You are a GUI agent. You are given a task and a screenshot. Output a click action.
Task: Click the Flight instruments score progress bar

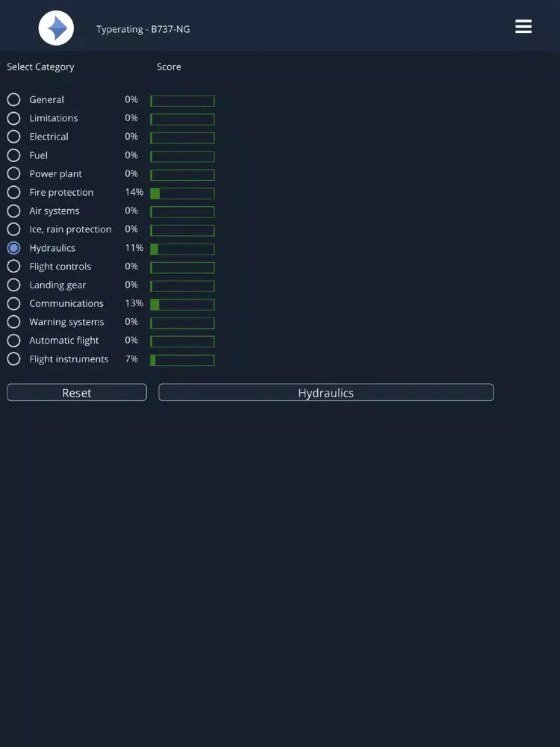(182, 360)
